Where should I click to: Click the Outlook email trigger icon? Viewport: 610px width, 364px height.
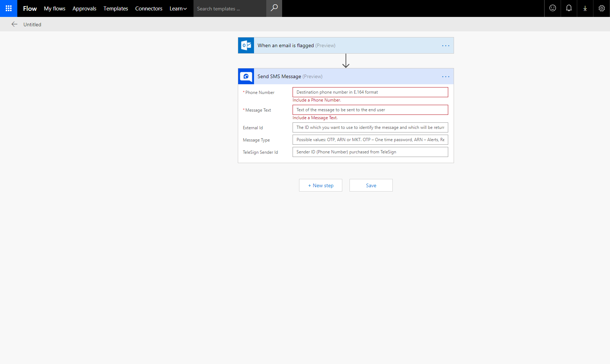tap(246, 45)
